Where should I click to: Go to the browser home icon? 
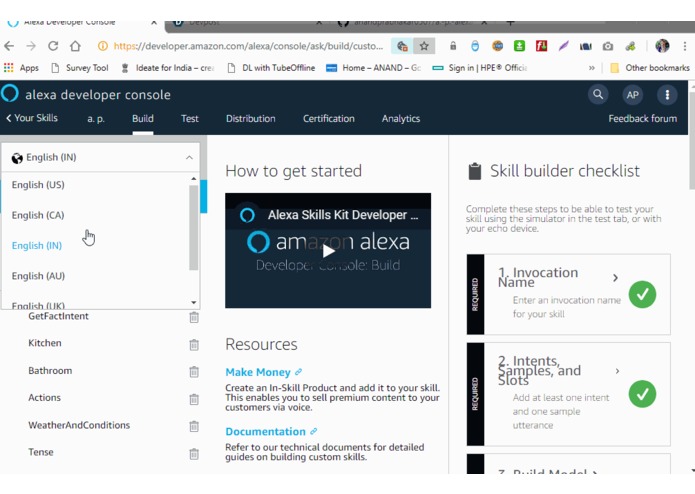pos(75,46)
